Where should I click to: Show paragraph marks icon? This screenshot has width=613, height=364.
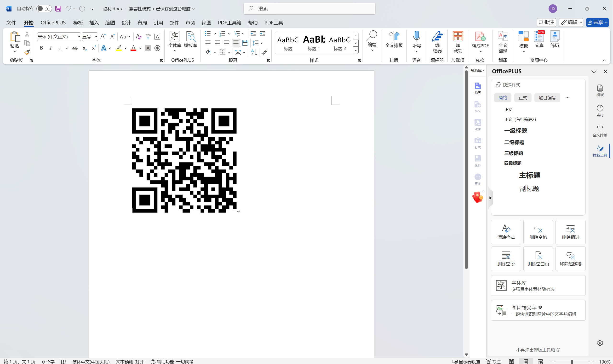coord(265,52)
